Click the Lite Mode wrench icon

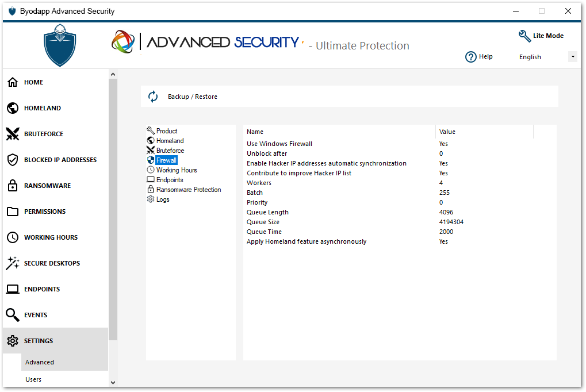[524, 36]
